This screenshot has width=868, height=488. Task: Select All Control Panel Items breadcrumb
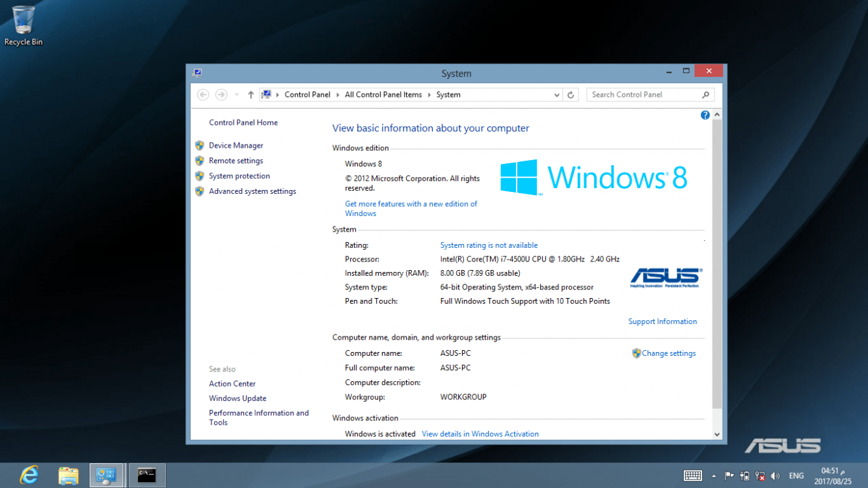coord(383,95)
